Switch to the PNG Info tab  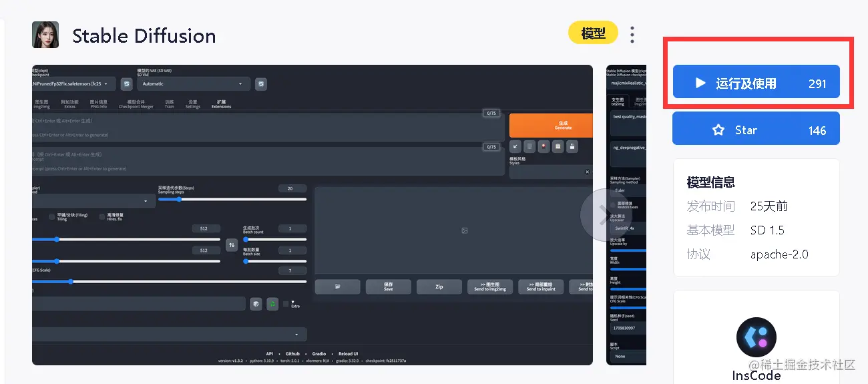pyautogui.click(x=98, y=104)
